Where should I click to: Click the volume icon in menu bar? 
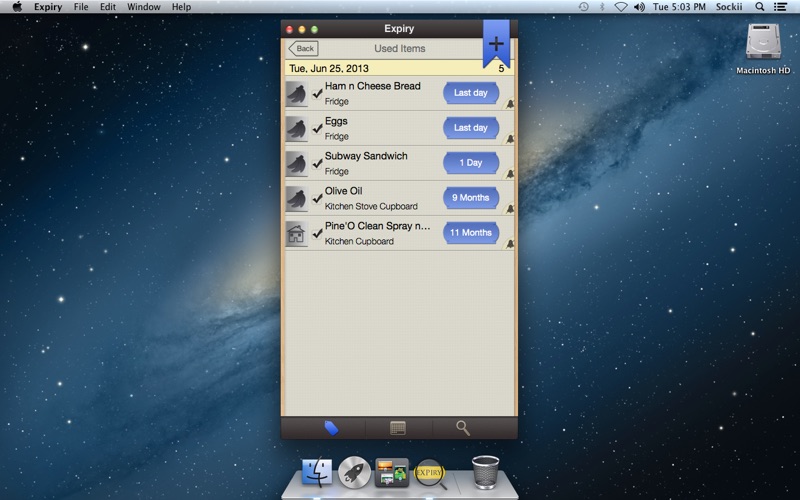tap(639, 7)
